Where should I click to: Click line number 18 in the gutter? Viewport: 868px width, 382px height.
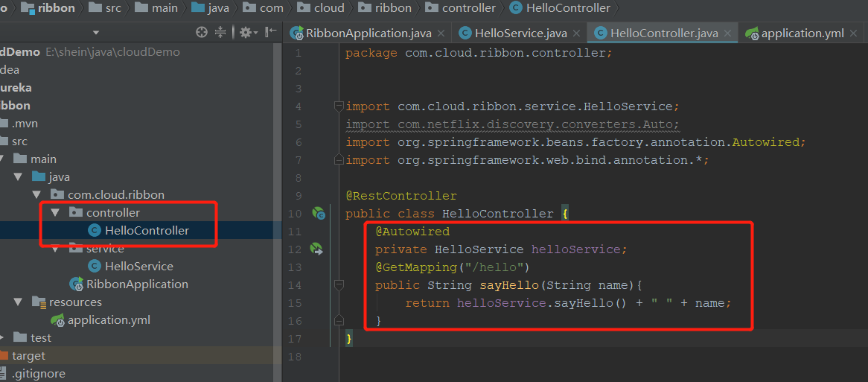(295, 357)
